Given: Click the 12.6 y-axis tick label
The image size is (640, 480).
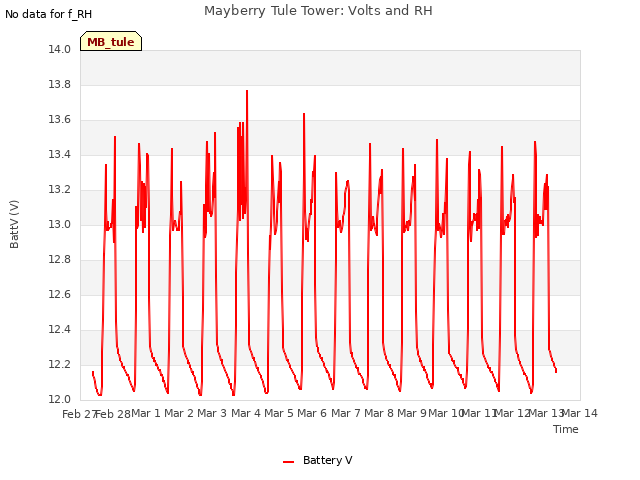Looking at the screenshot, I should click(60, 294).
